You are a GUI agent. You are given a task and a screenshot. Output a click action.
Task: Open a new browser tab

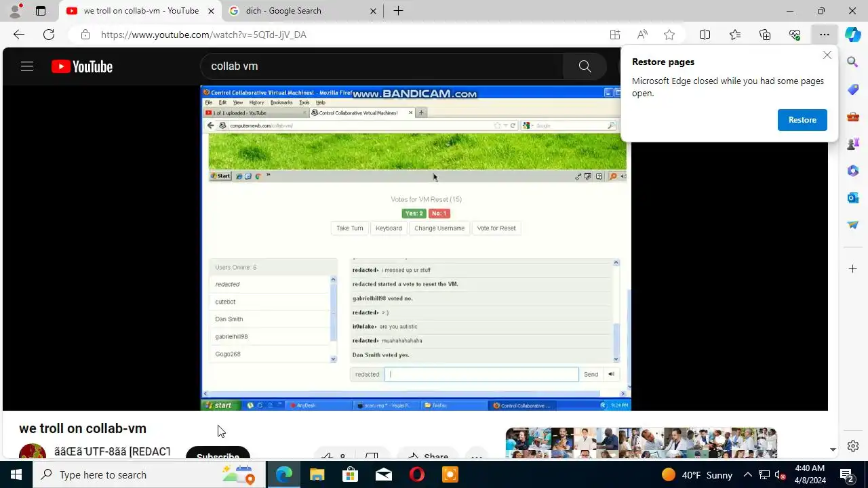(x=398, y=11)
